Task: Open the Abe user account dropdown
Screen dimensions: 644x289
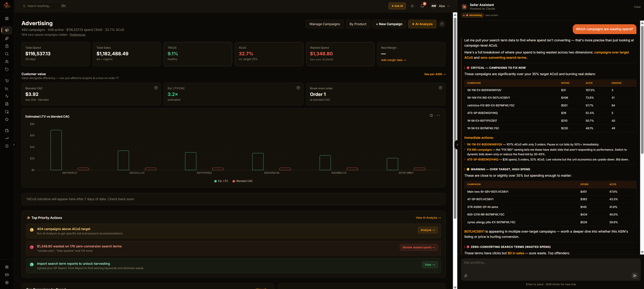Action: pos(440,6)
